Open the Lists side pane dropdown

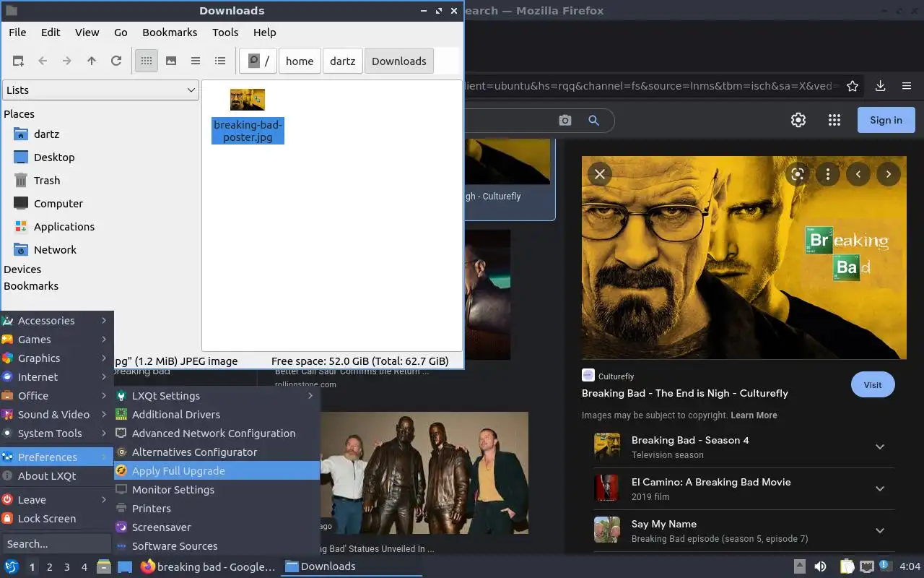coord(100,90)
